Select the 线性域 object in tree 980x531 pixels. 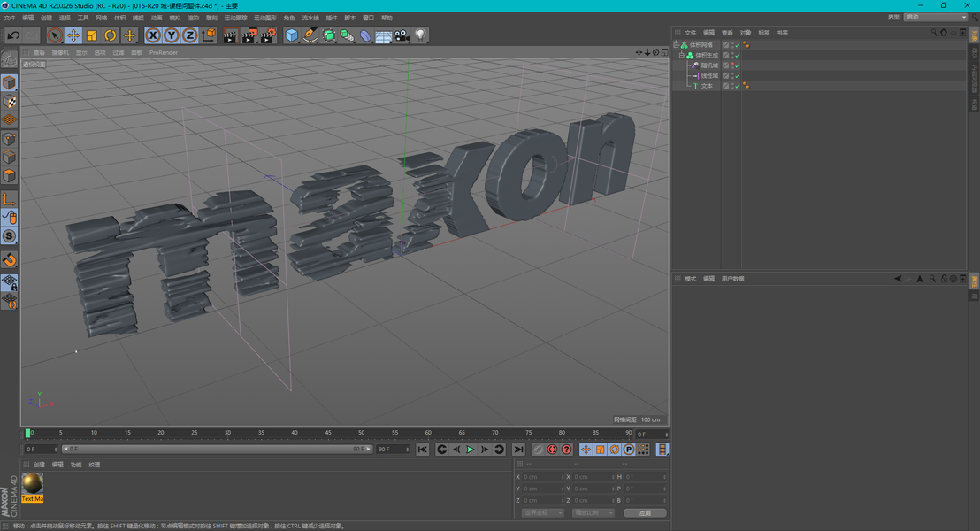coord(708,76)
